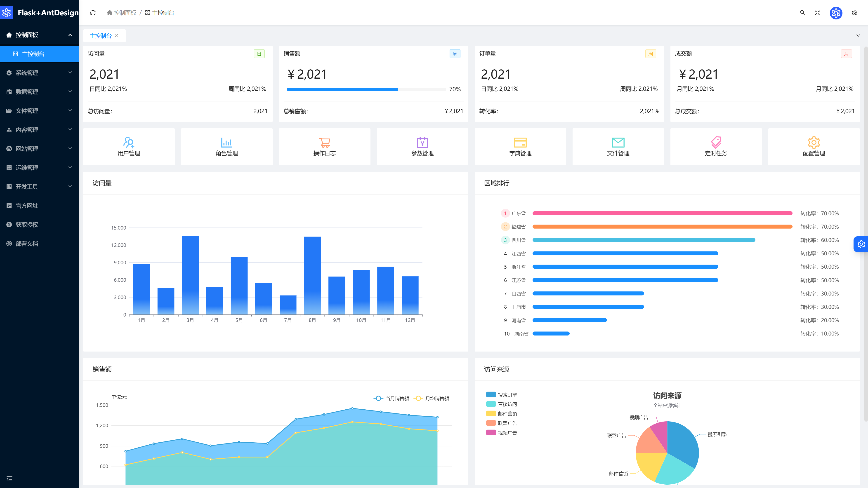Open the 操作日志 shopping cart shortcut

pos(325,147)
